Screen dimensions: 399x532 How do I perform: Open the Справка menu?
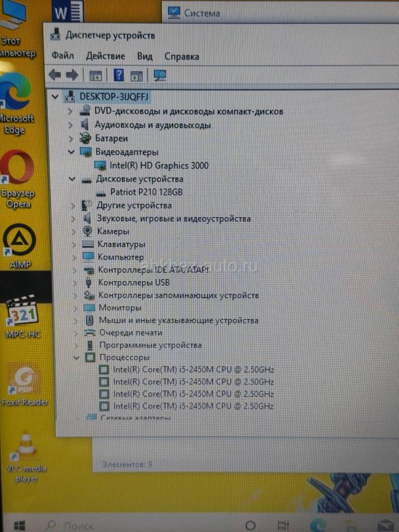pyautogui.click(x=181, y=57)
